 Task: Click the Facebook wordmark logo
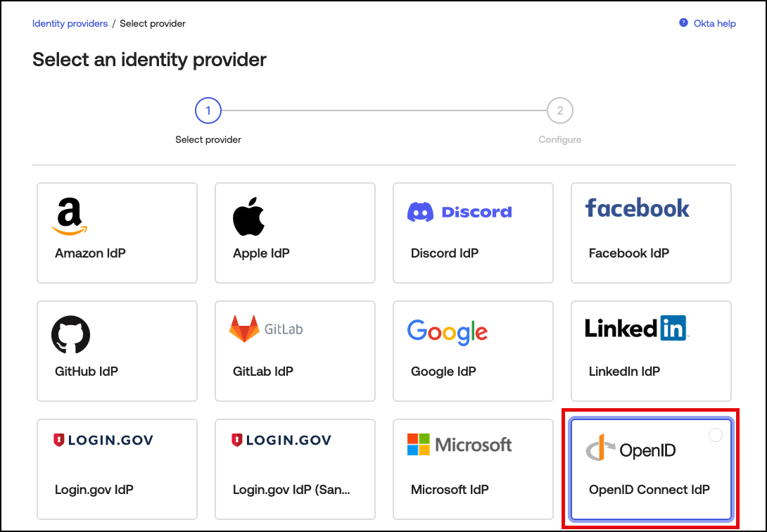[637, 208]
